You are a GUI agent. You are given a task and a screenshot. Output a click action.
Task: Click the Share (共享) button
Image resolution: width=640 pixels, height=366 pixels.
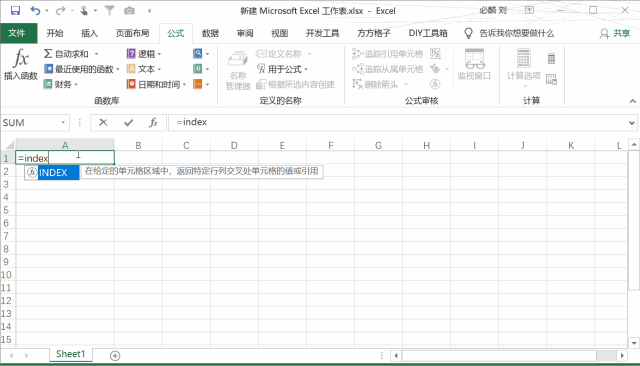point(615,33)
